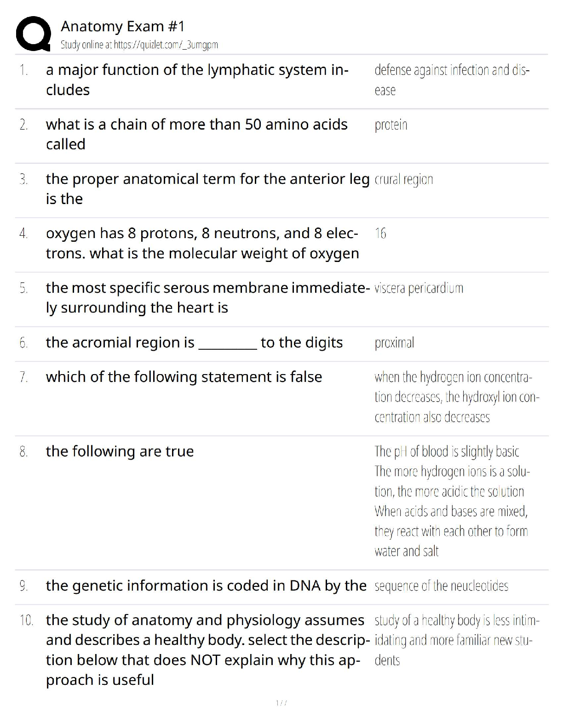The height and width of the screenshot is (728, 563).
Task: Click the Quizlet Q logo icon
Action: click(x=33, y=34)
